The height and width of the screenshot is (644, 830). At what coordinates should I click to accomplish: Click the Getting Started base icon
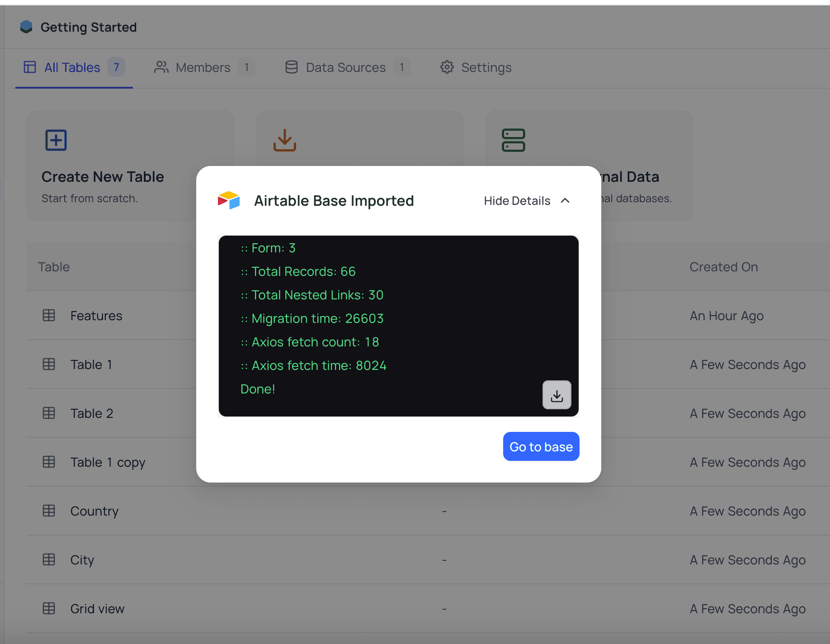point(27,27)
